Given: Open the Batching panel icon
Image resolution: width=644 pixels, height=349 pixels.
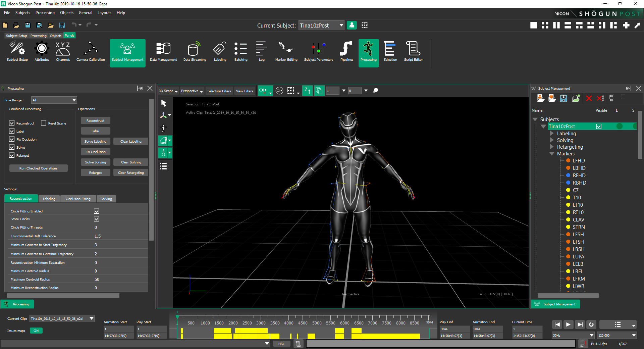Looking at the screenshot, I should [241, 49].
